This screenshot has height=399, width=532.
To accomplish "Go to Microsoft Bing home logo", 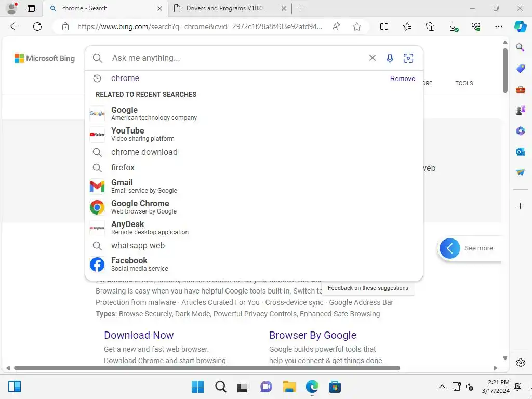I will tap(45, 58).
